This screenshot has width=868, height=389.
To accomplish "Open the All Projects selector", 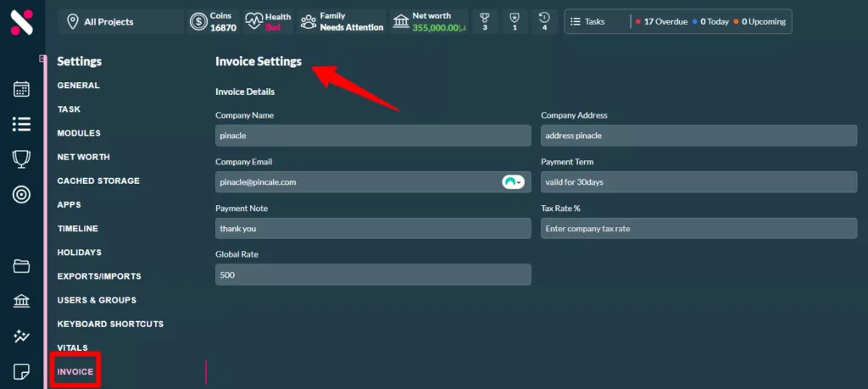I will tap(120, 21).
